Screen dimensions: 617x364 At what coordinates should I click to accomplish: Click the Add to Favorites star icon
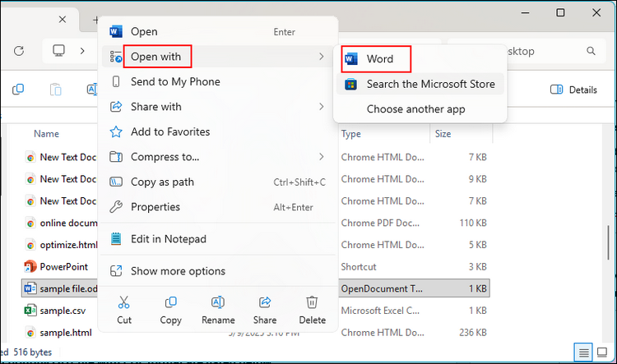tap(116, 131)
